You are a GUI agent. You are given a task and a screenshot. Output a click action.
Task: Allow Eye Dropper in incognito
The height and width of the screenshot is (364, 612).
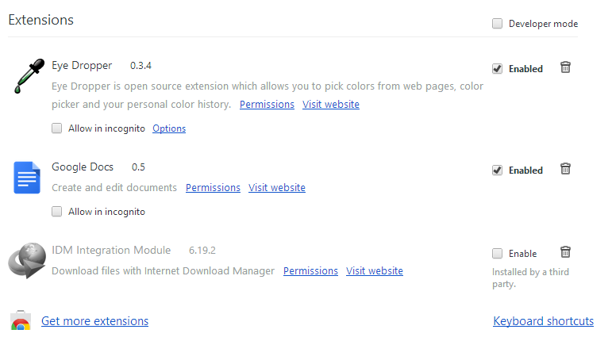pyautogui.click(x=57, y=128)
